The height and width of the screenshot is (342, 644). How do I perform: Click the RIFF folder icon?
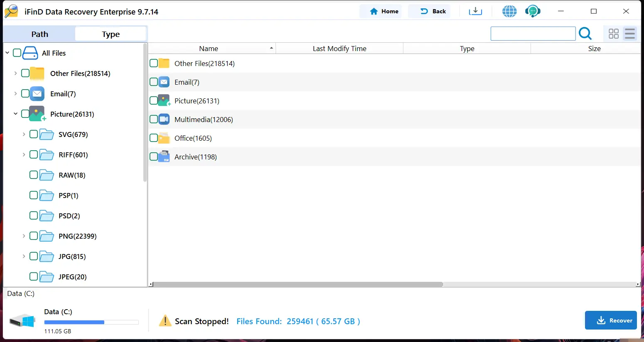click(x=47, y=155)
